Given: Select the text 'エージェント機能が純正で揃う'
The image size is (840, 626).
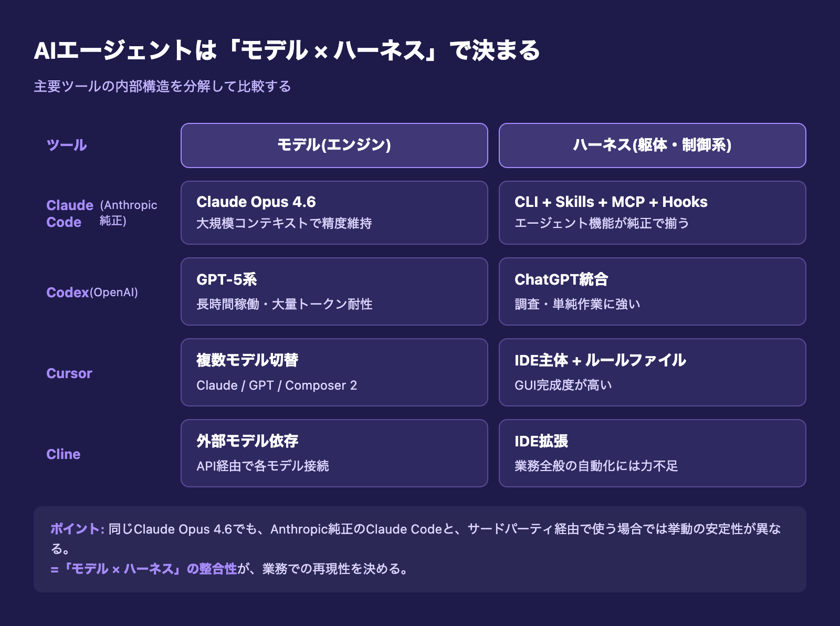Looking at the screenshot, I should point(602,223).
